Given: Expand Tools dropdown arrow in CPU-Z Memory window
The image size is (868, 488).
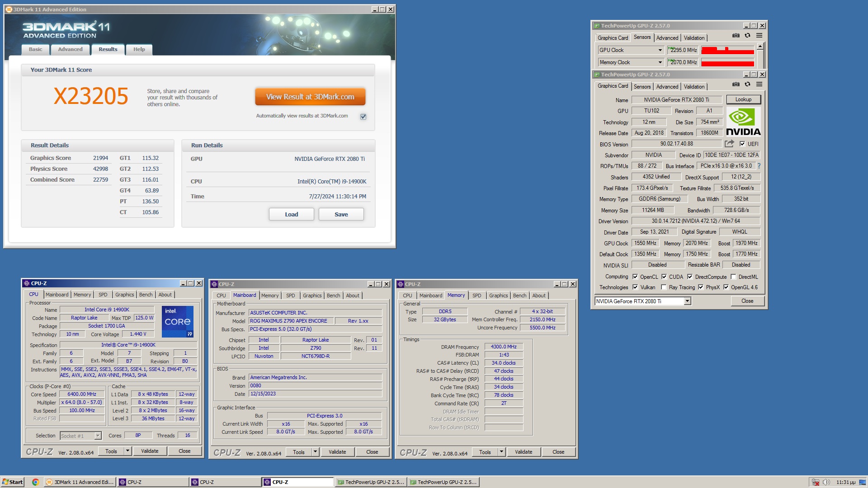Looking at the screenshot, I should (501, 452).
